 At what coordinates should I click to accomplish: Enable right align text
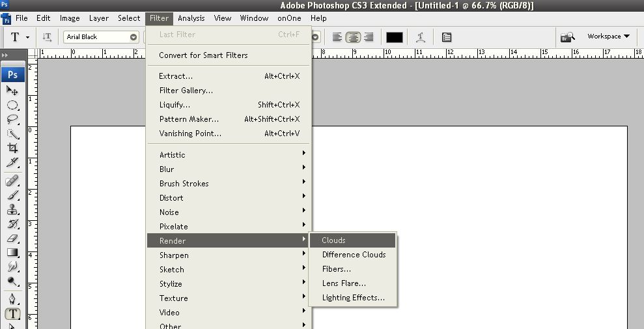[x=369, y=37]
